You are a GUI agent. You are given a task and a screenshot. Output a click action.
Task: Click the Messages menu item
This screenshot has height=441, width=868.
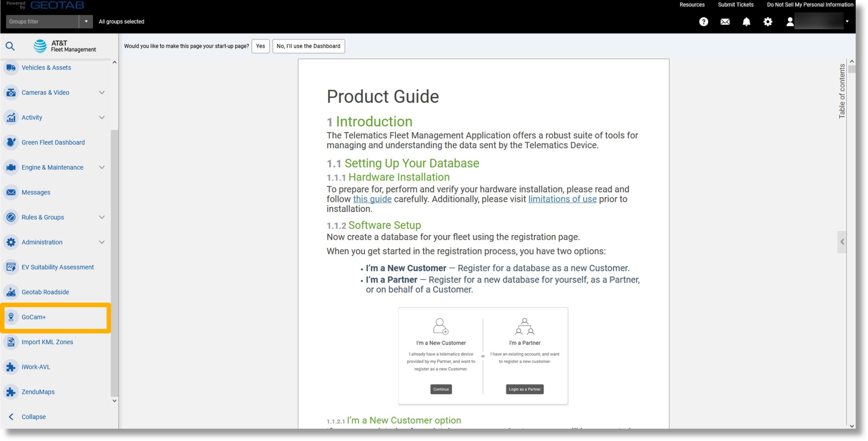pos(36,192)
